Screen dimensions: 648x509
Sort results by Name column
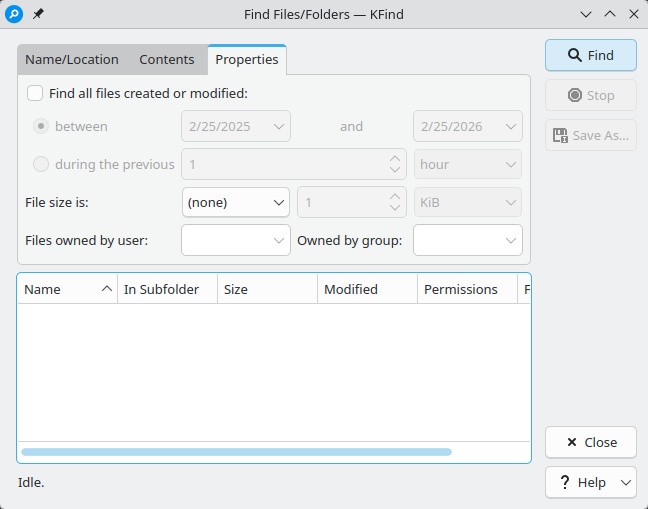(x=68, y=290)
